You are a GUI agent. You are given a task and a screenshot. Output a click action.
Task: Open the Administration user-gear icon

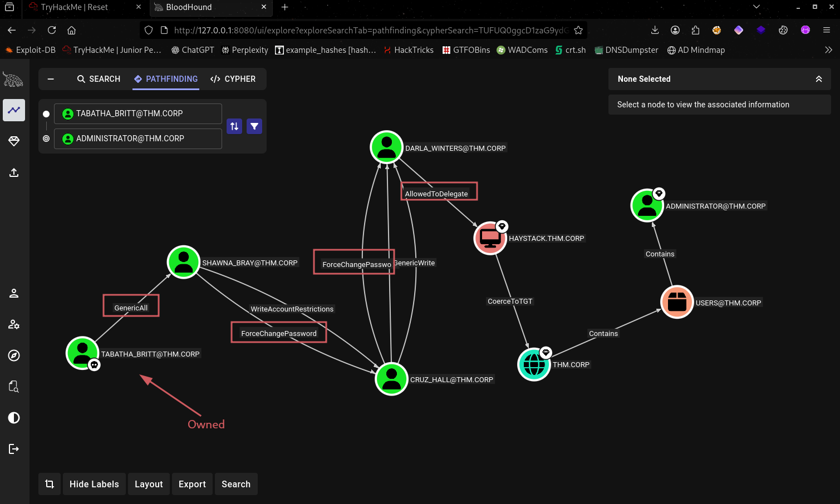(14, 324)
